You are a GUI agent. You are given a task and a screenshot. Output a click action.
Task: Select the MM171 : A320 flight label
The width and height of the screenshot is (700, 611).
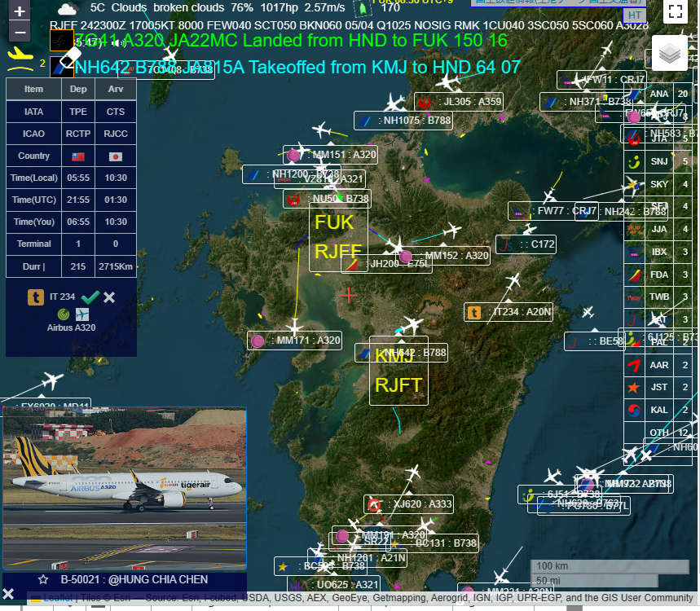295,341
